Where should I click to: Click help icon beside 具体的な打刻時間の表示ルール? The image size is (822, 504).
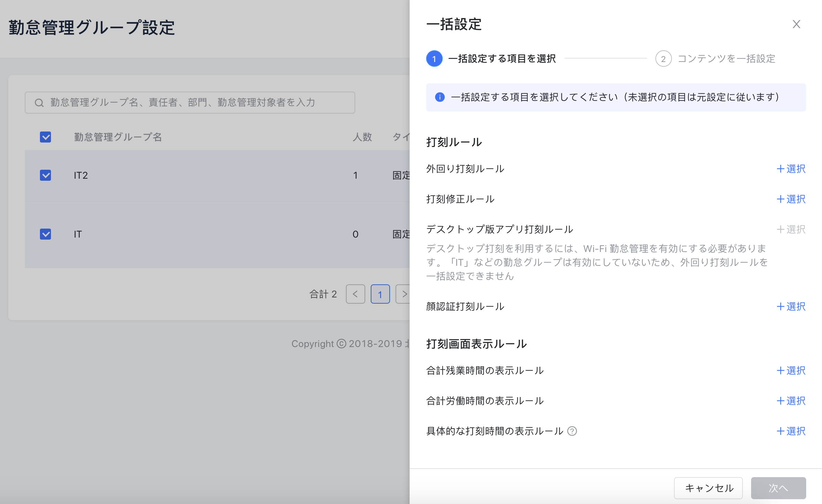572,431
